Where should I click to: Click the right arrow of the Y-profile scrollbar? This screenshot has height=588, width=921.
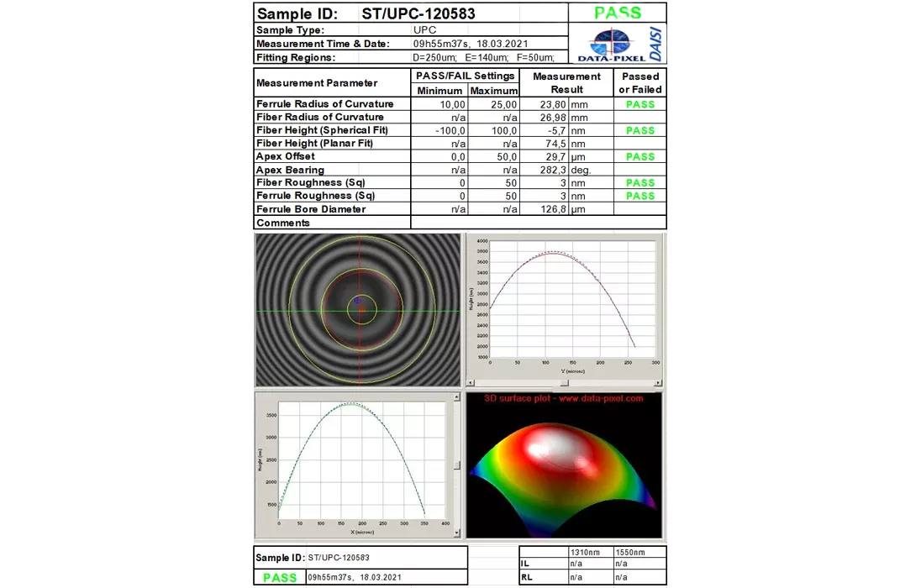[657, 382]
